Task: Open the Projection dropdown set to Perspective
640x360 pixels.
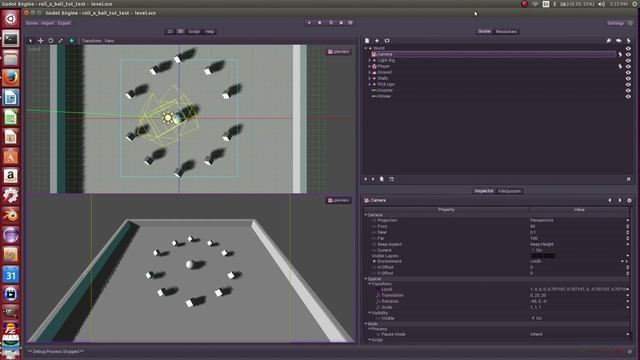Action: [579, 220]
